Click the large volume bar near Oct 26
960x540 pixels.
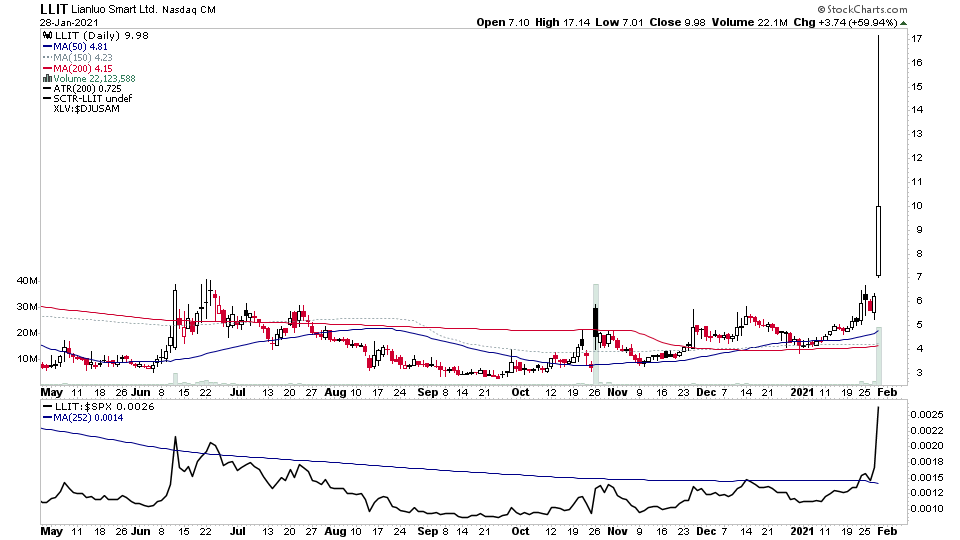pos(596,334)
